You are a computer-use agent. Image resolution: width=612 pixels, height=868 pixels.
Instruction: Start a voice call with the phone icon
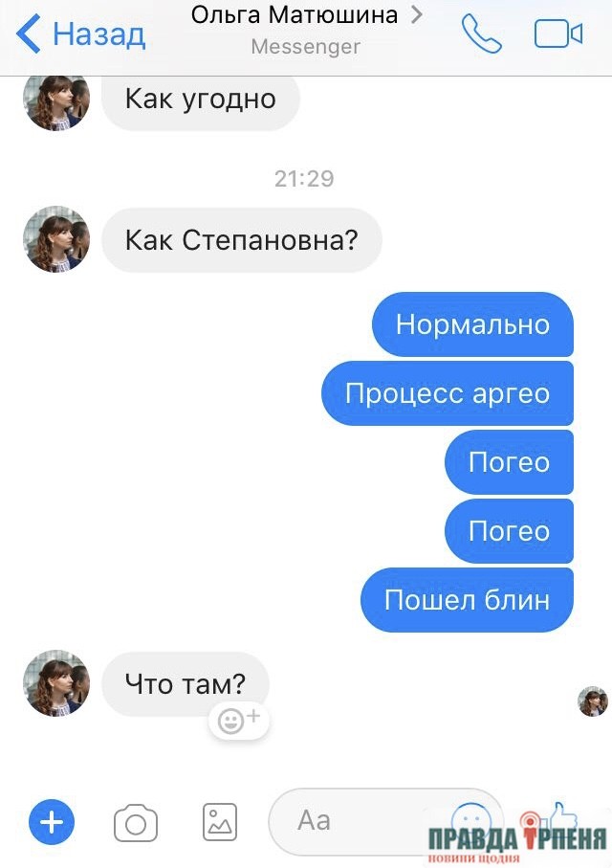[x=481, y=33]
